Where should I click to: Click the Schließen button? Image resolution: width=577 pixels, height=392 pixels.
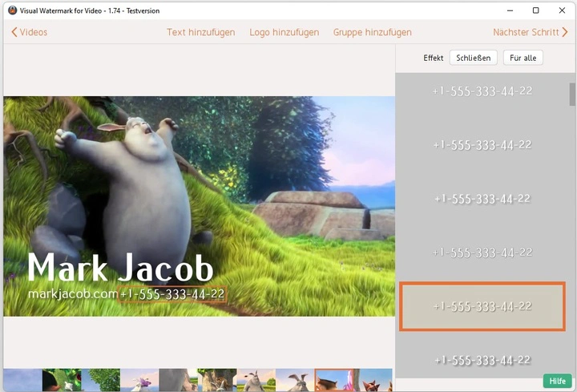[x=474, y=58]
